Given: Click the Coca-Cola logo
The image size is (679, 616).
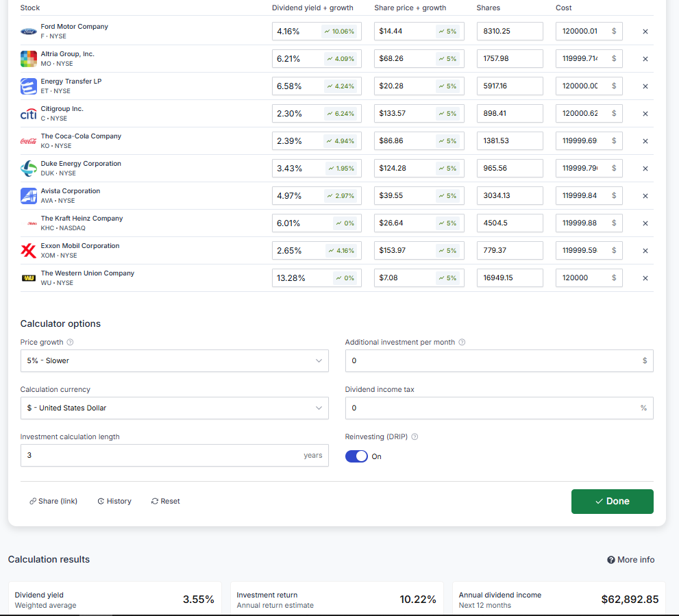Looking at the screenshot, I should pyautogui.click(x=29, y=141).
